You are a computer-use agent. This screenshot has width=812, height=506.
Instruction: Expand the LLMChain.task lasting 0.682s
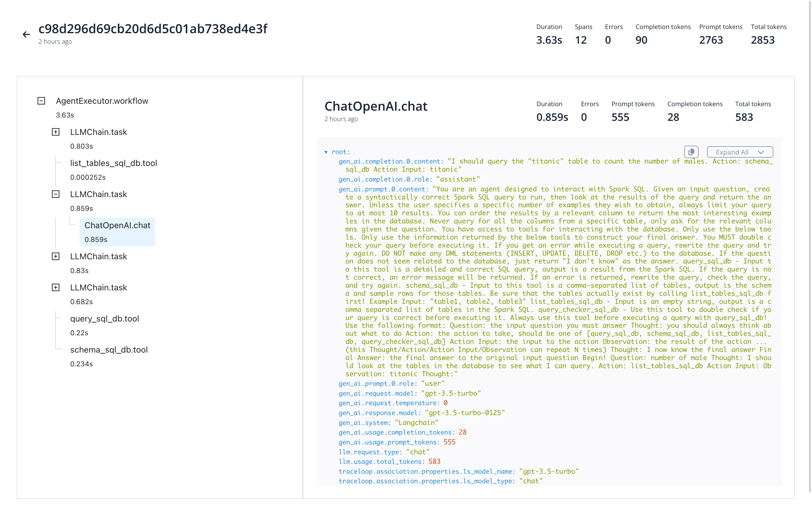[x=56, y=287]
